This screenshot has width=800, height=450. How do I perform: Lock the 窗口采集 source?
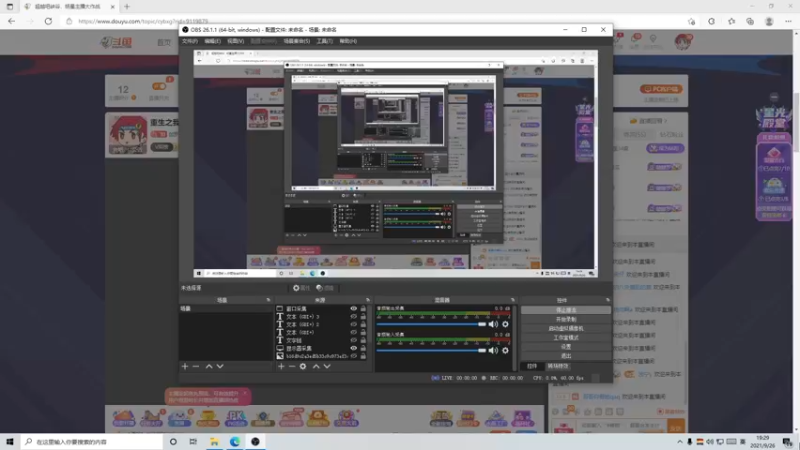click(x=363, y=309)
